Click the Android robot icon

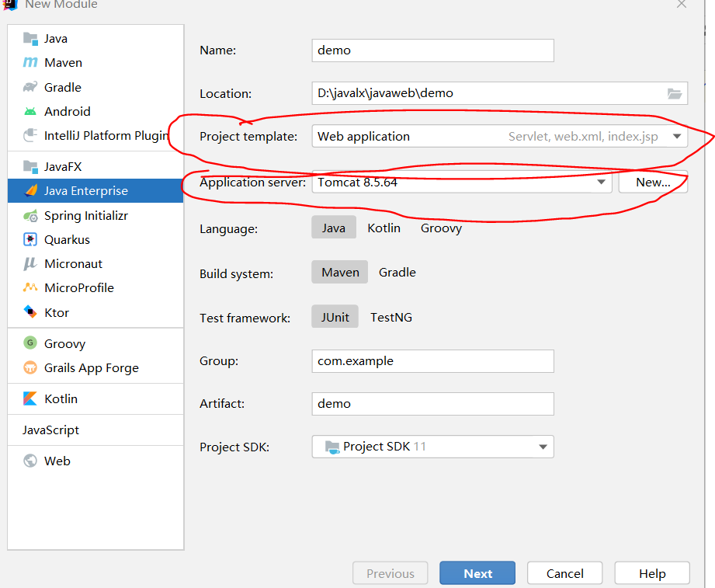30,111
